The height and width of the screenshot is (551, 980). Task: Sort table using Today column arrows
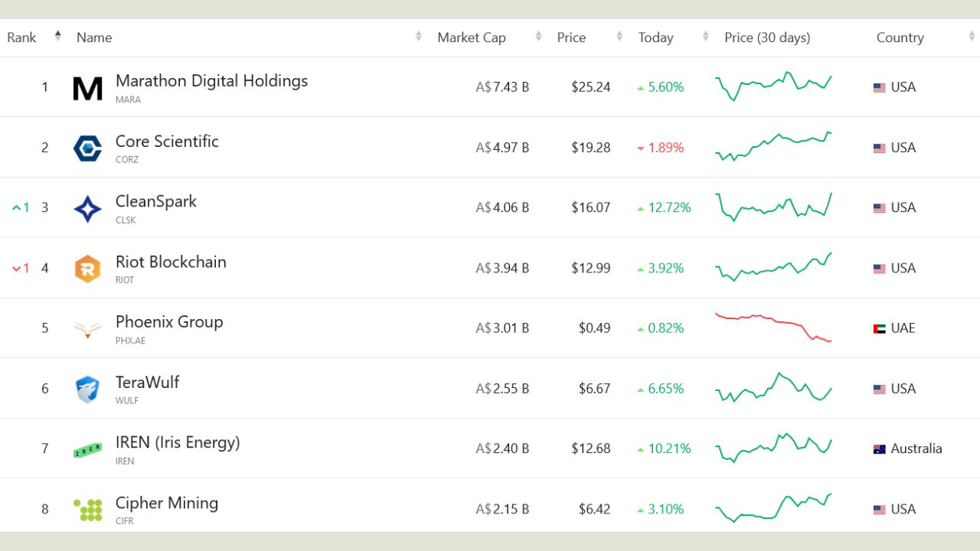click(x=706, y=36)
